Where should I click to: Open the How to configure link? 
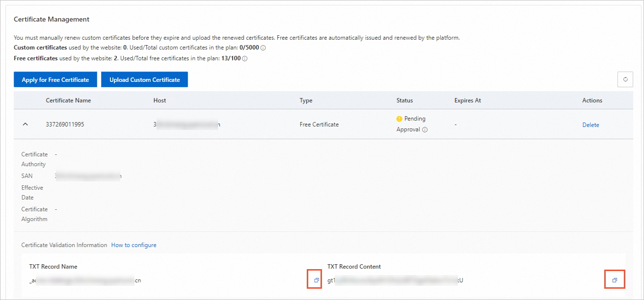coord(134,245)
